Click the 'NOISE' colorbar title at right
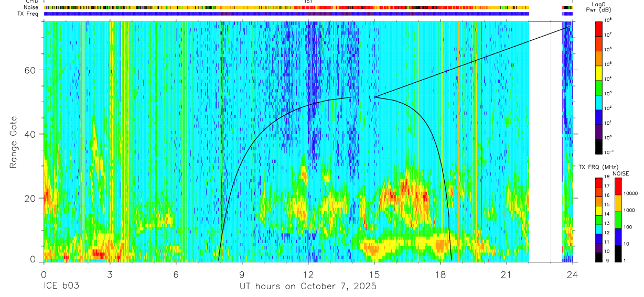Viewport: 644px width, 297px height. click(620, 173)
